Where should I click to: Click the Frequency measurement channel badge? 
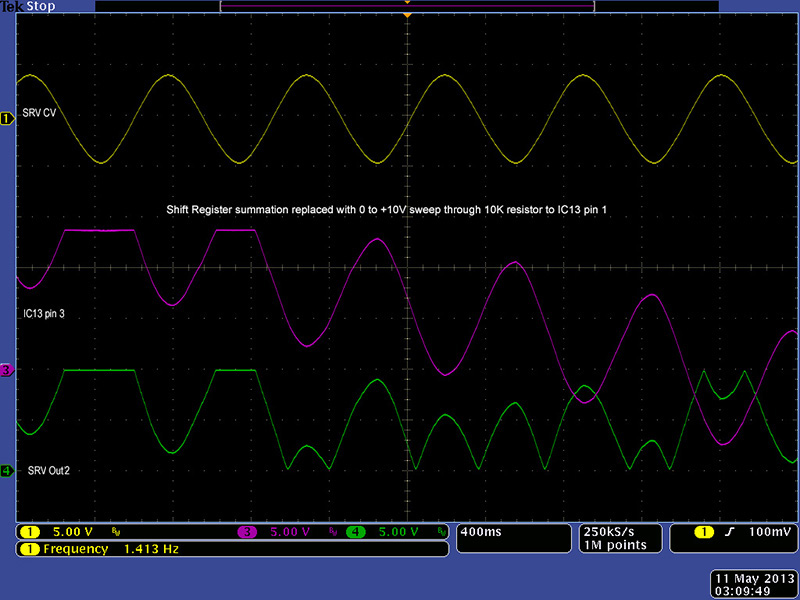pos(30,549)
